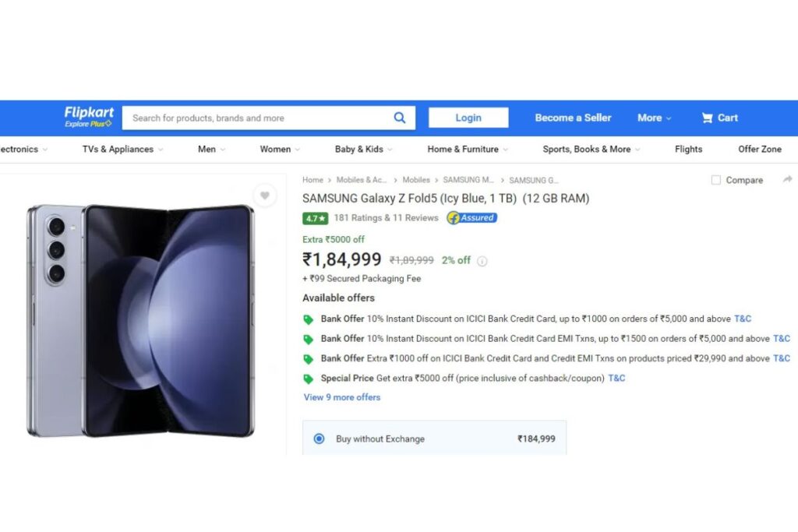The height and width of the screenshot is (532, 798).
Task: Expand the Women category menu
Action: point(280,149)
